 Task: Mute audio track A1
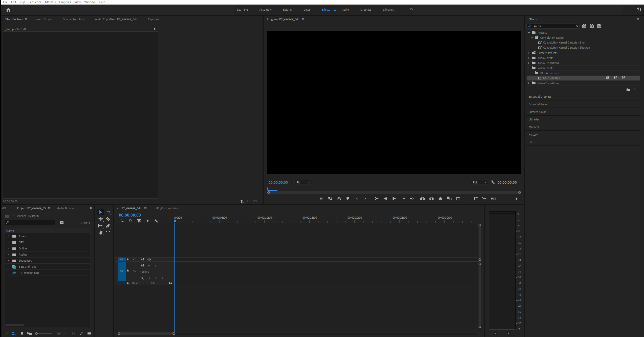pos(149,265)
